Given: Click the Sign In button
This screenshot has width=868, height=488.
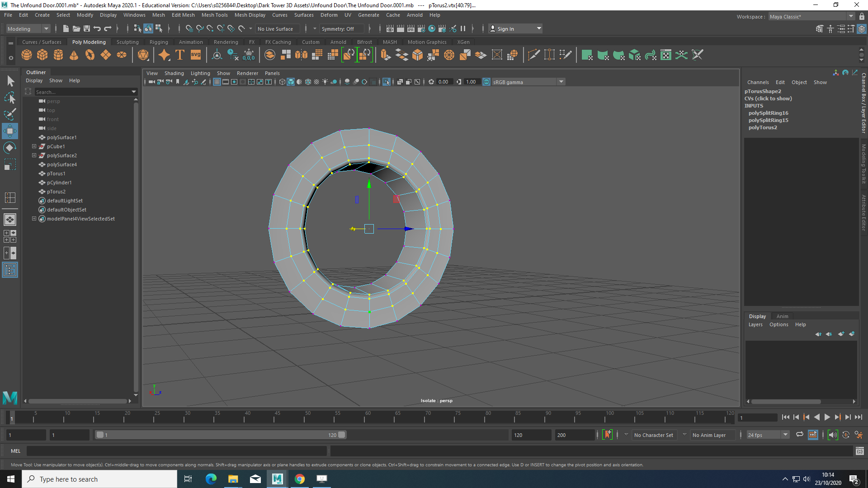Looking at the screenshot, I should pyautogui.click(x=515, y=28).
